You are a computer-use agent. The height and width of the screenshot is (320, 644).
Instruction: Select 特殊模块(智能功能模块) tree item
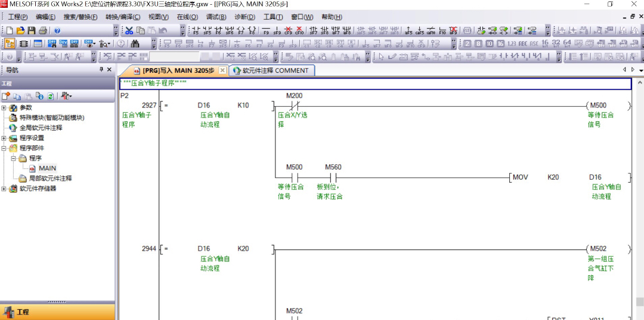tap(52, 118)
